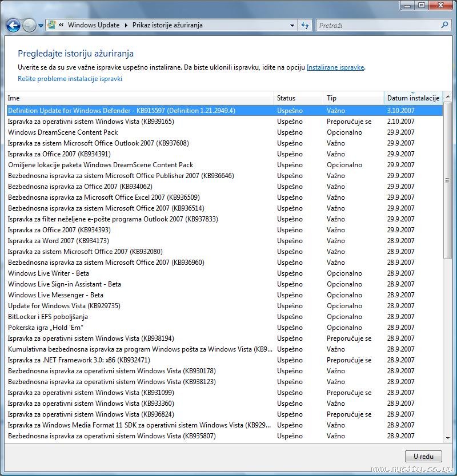This screenshot has width=457, height=476.
Task: Expand the arrow after Windows Update breadcrumb
Action: pyautogui.click(x=126, y=25)
